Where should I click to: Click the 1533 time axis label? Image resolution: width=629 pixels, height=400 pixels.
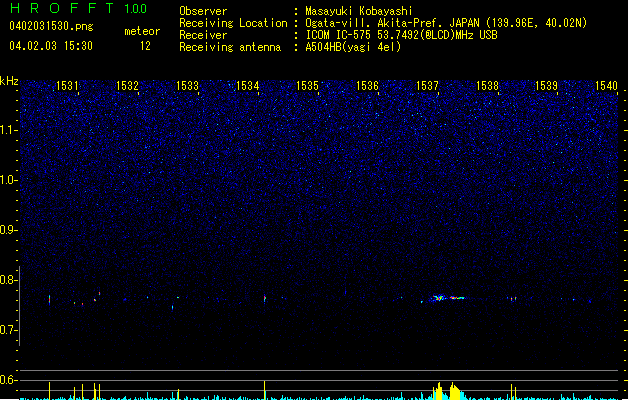187,85
